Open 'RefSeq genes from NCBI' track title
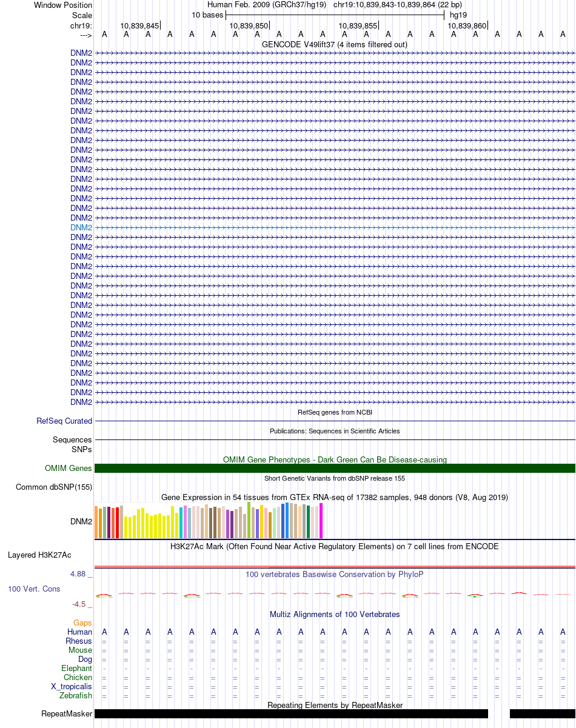 (335, 412)
